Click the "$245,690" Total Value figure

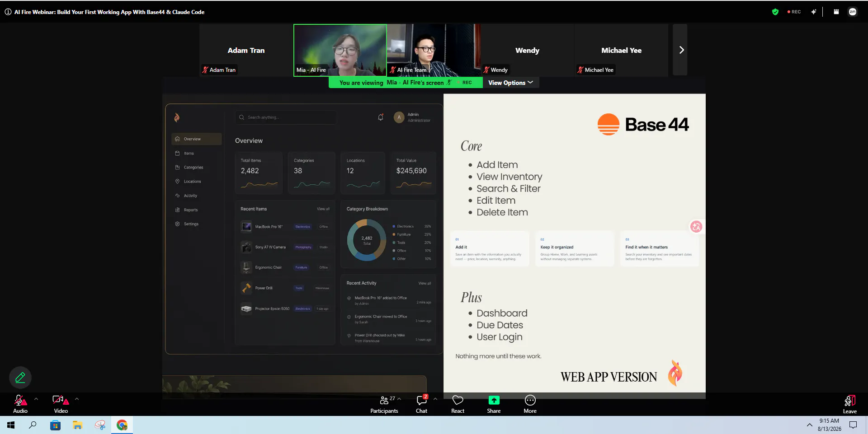[411, 171]
